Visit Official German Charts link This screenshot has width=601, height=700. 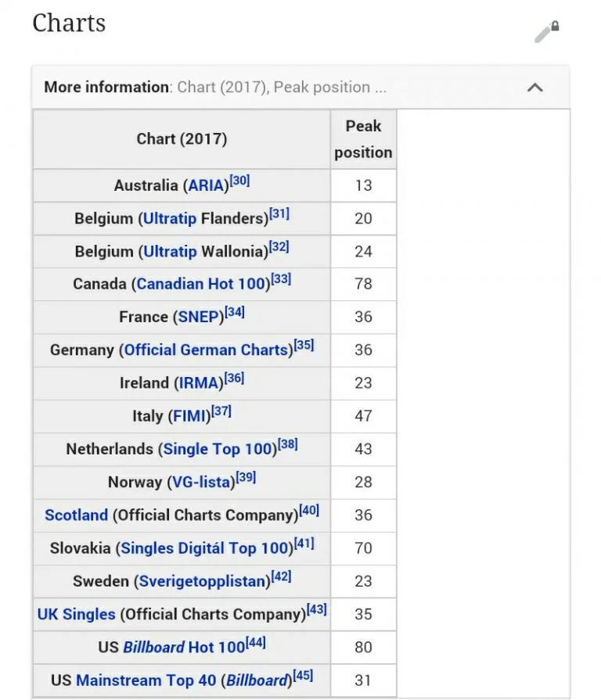206,350
